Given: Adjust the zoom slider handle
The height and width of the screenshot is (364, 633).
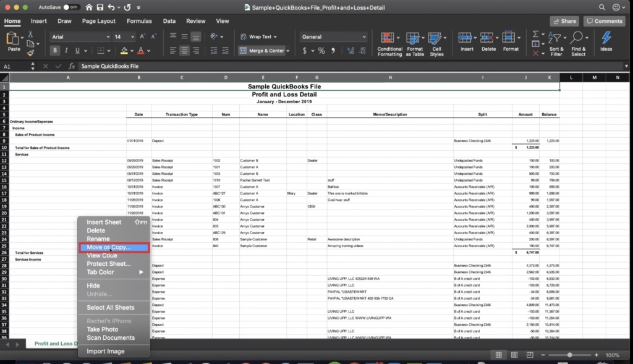Looking at the screenshot, I should coord(569,355).
